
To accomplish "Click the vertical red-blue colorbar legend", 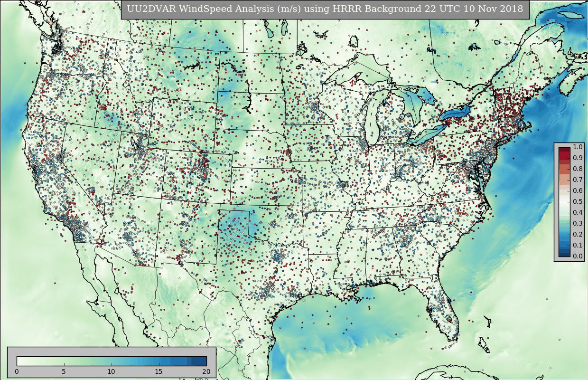I will tap(564, 202).
